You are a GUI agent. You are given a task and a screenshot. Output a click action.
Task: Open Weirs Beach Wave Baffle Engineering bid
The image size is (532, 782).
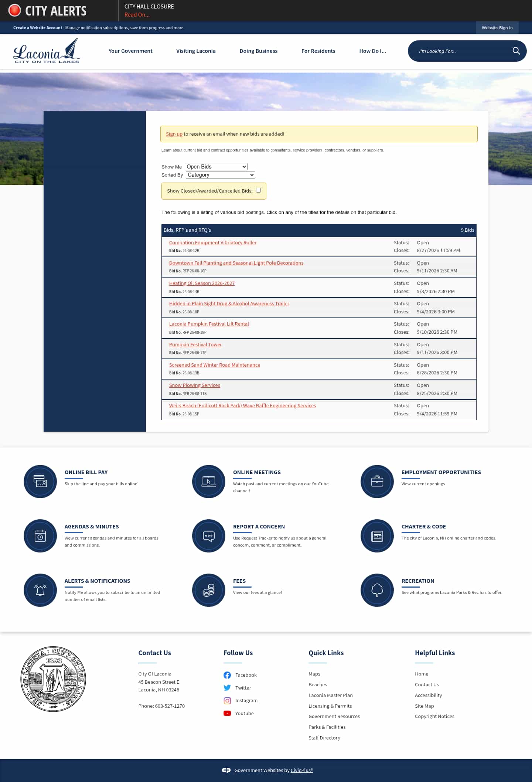242,405
